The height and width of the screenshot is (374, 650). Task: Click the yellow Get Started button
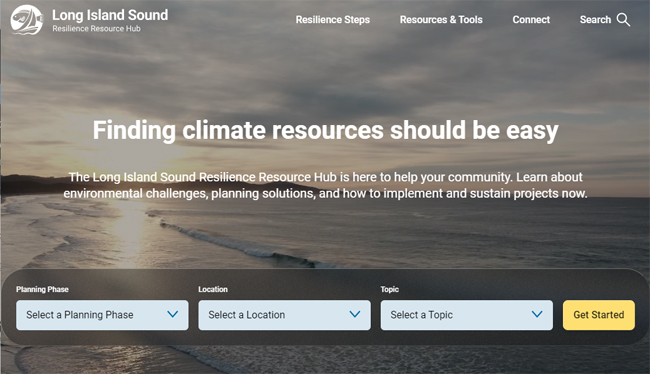coord(599,315)
